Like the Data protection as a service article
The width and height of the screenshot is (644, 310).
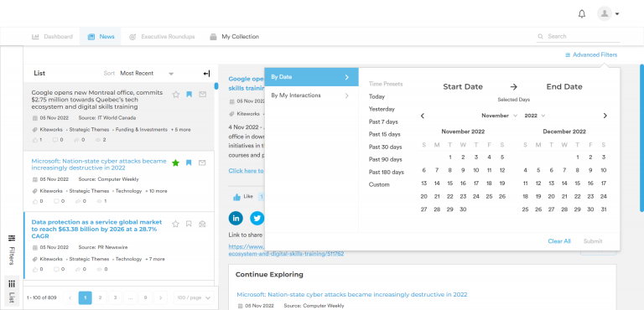pyautogui.click(x=34, y=269)
